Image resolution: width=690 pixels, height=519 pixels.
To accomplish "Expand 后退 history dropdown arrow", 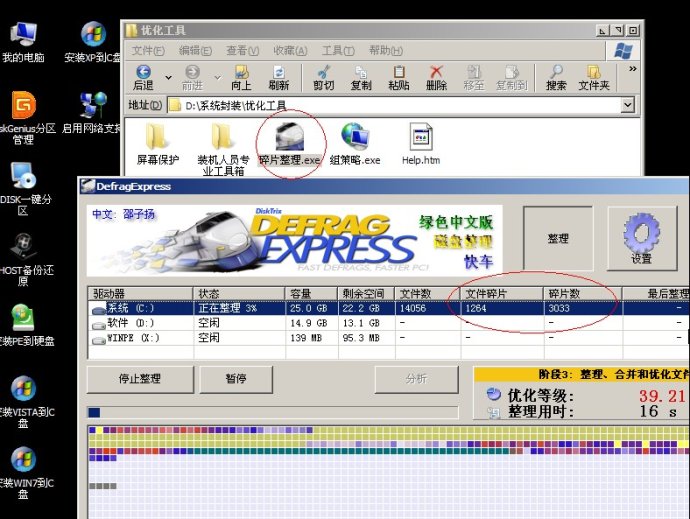I will [169, 78].
